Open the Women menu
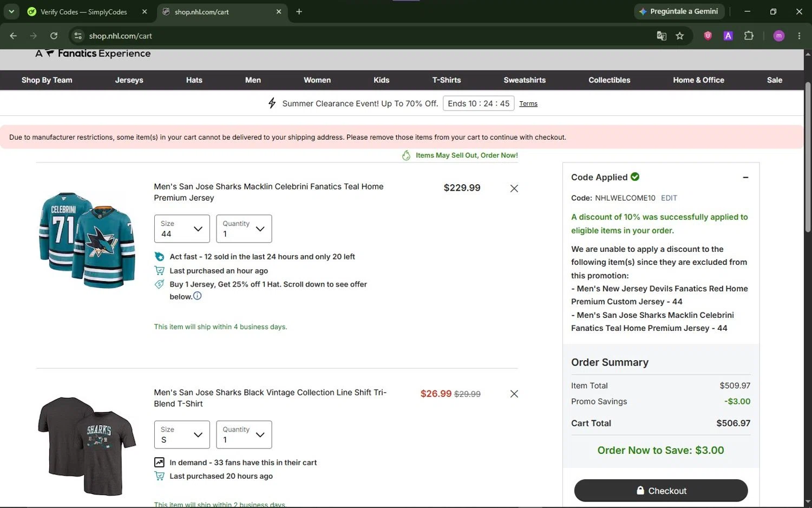This screenshot has width=812, height=508. [x=317, y=80]
